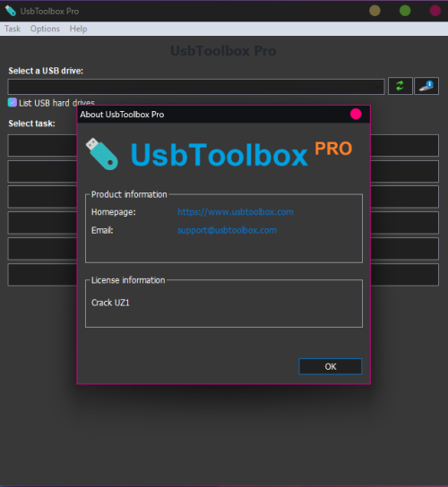The width and height of the screenshot is (448, 487).
Task: Click the refresh USB drives icon
Action: coord(401,86)
